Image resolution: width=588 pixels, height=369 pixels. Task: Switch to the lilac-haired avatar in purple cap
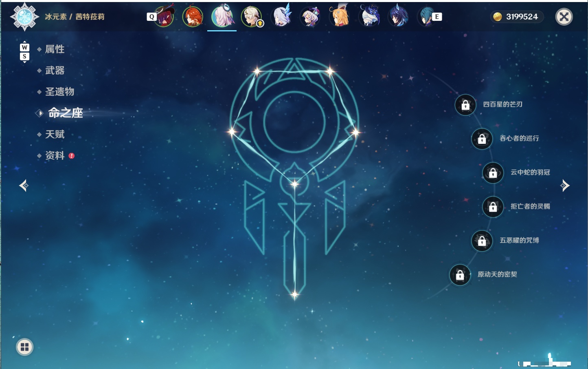coord(311,16)
